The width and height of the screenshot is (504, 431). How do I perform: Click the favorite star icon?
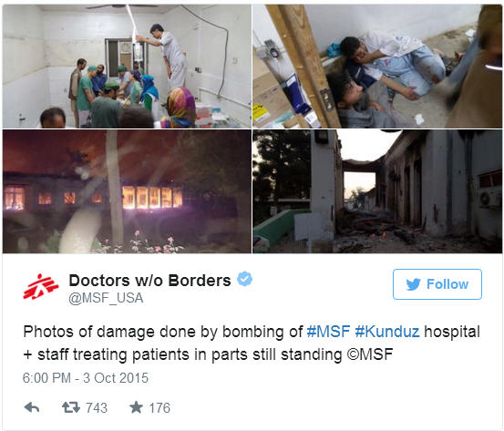click(136, 407)
